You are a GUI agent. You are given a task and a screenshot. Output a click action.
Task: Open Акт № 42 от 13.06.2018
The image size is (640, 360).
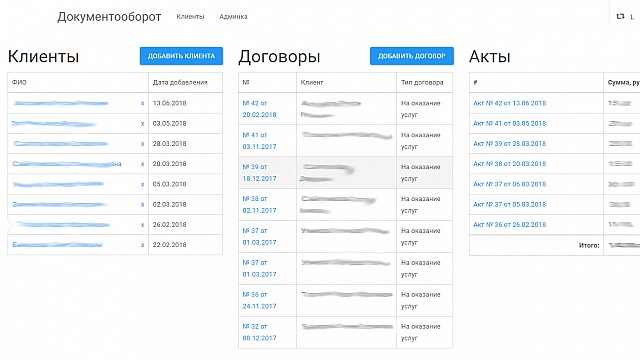pos(509,103)
